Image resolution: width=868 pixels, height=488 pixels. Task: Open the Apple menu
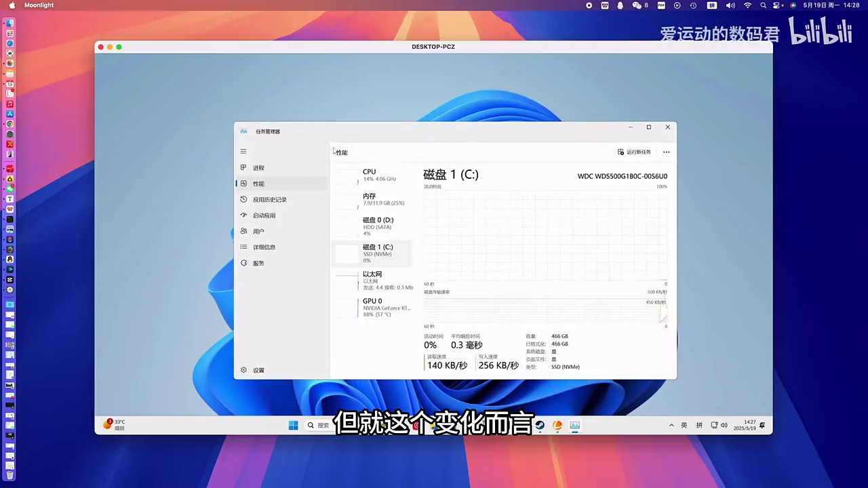pyautogui.click(x=12, y=5)
